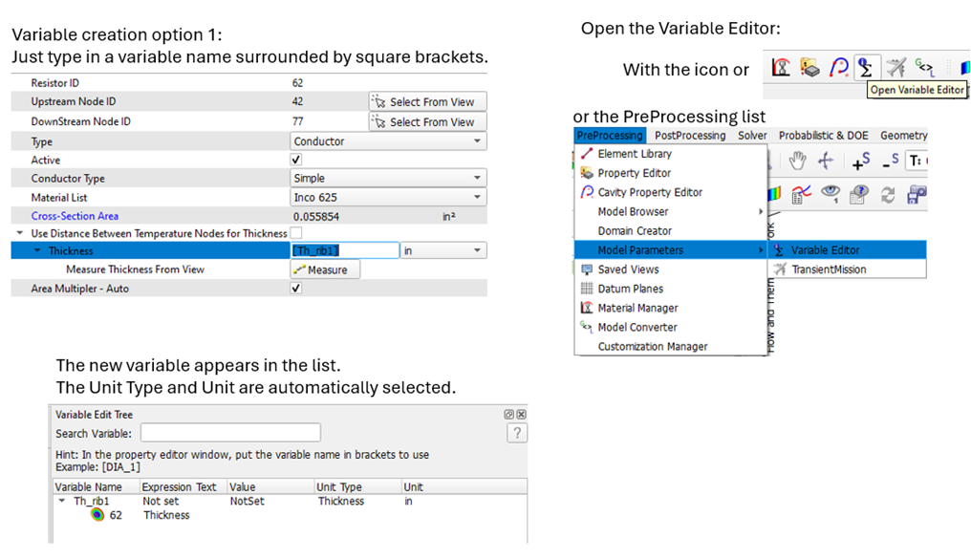Click the rainbow color contour toolbar icon
Image resolution: width=971 pixels, height=560 pixels.
774,195
